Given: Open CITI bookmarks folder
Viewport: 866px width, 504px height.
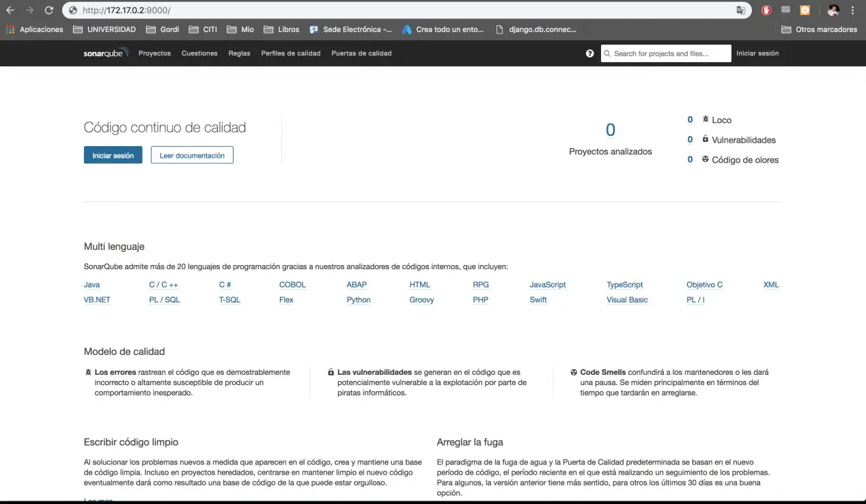Looking at the screenshot, I should coord(203,29).
